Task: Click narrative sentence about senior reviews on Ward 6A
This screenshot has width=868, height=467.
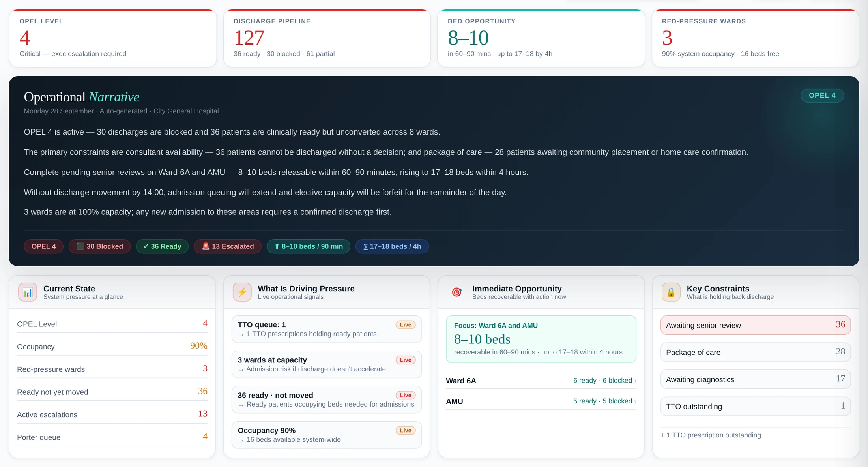Action: click(276, 173)
